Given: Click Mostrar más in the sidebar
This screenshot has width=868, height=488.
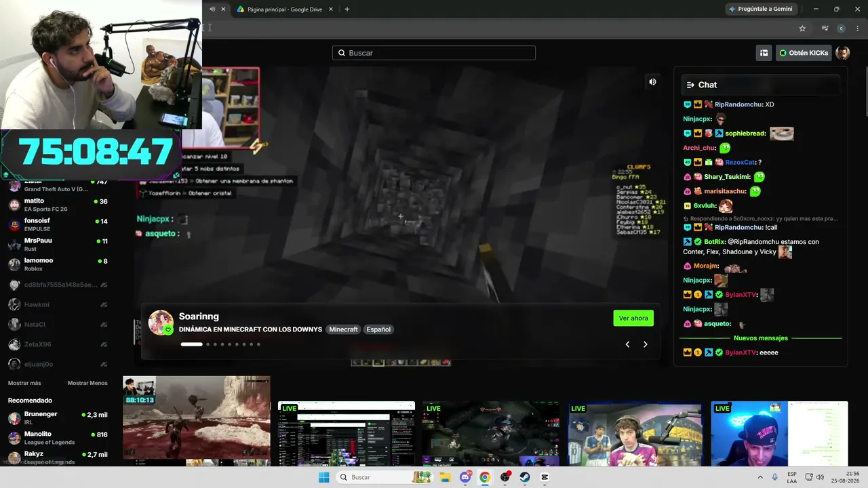Looking at the screenshot, I should tap(24, 383).
